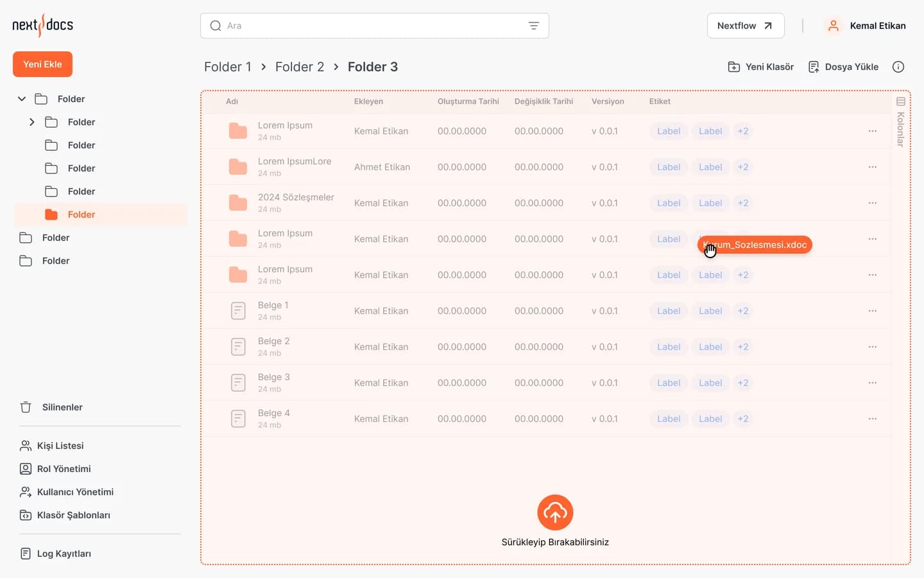The width and height of the screenshot is (924, 578).
Task: Open Rol Yönetimi in sidebar
Action: point(55,469)
